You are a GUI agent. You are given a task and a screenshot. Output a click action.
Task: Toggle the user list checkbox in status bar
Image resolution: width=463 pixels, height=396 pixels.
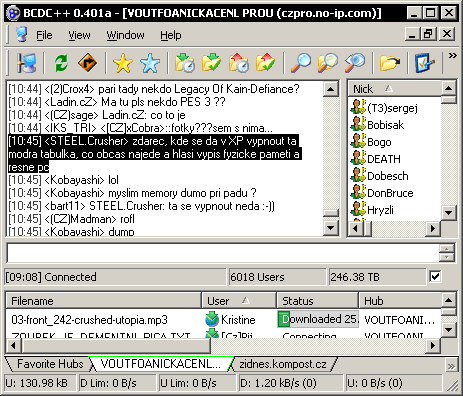pyautogui.click(x=435, y=276)
